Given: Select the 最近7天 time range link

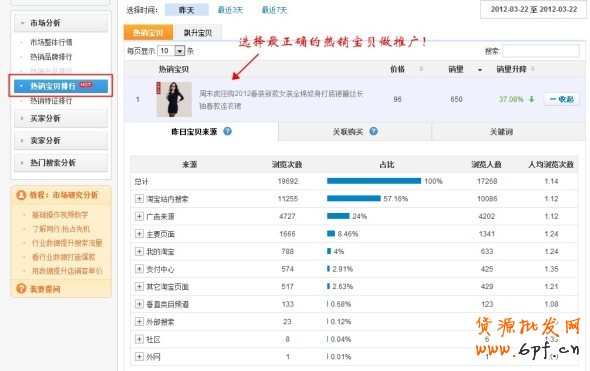Looking at the screenshot, I should [x=274, y=10].
